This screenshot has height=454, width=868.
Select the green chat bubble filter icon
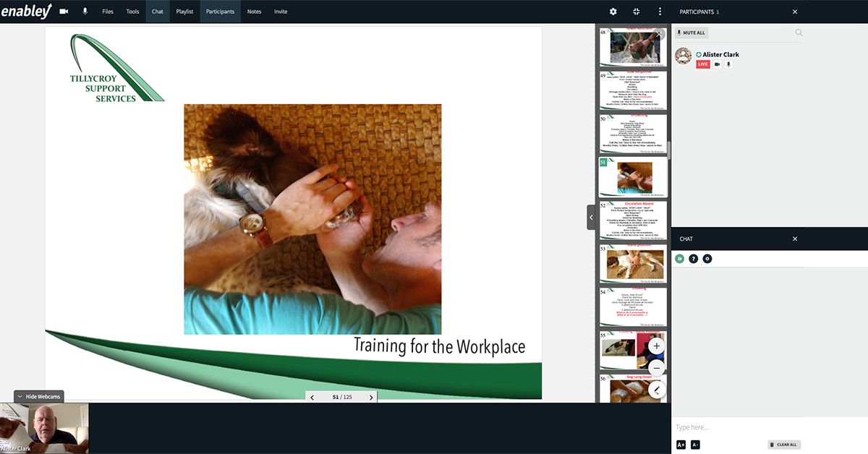[x=680, y=259]
